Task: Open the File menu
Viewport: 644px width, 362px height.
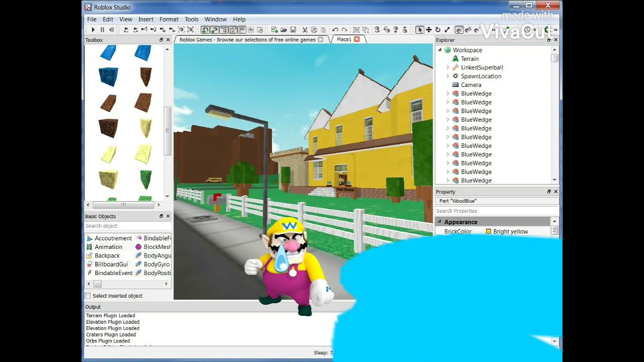Action: pos(92,19)
